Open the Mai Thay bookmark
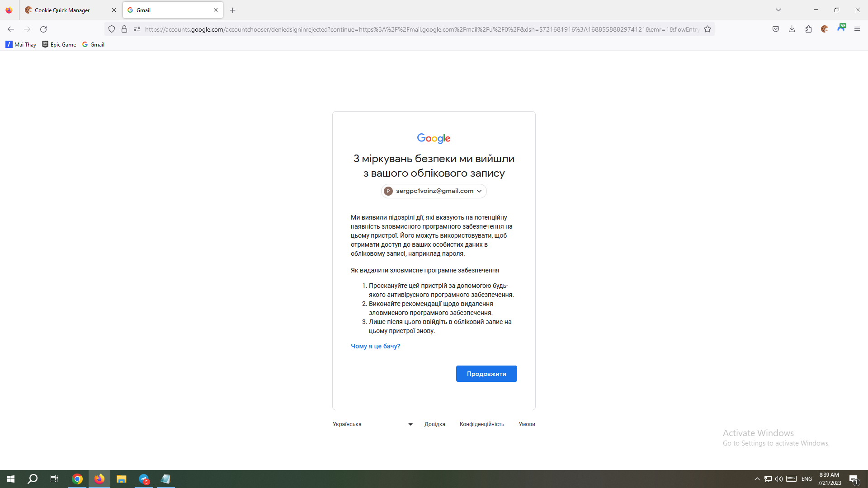This screenshot has width=868, height=488. click(21, 44)
